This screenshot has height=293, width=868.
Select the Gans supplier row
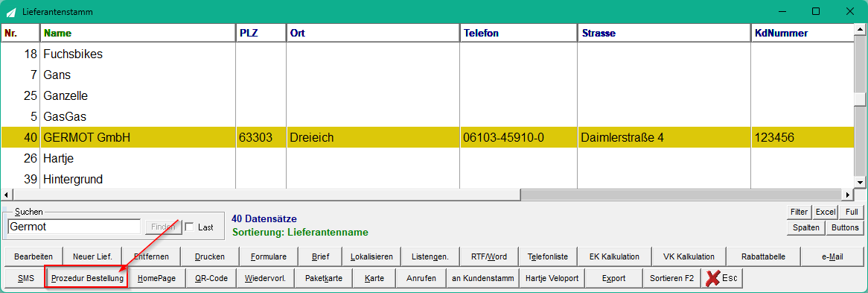[427, 75]
